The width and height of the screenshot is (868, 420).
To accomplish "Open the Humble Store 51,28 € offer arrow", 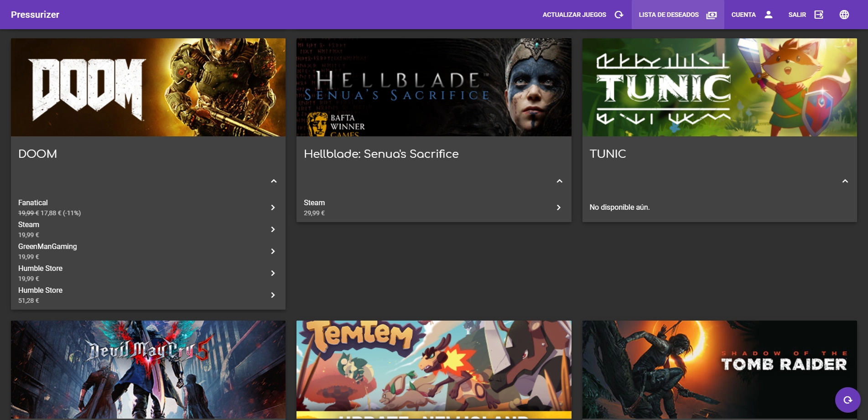I will click(x=273, y=295).
